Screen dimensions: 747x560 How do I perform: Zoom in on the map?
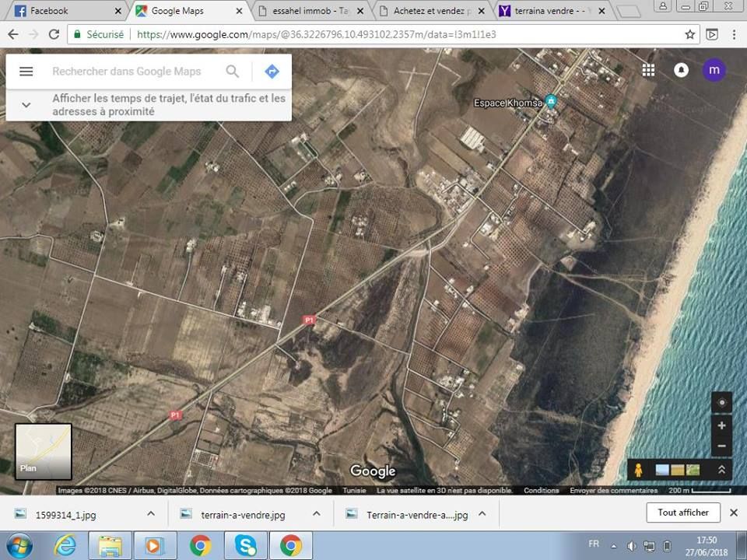[x=721, y=425]
